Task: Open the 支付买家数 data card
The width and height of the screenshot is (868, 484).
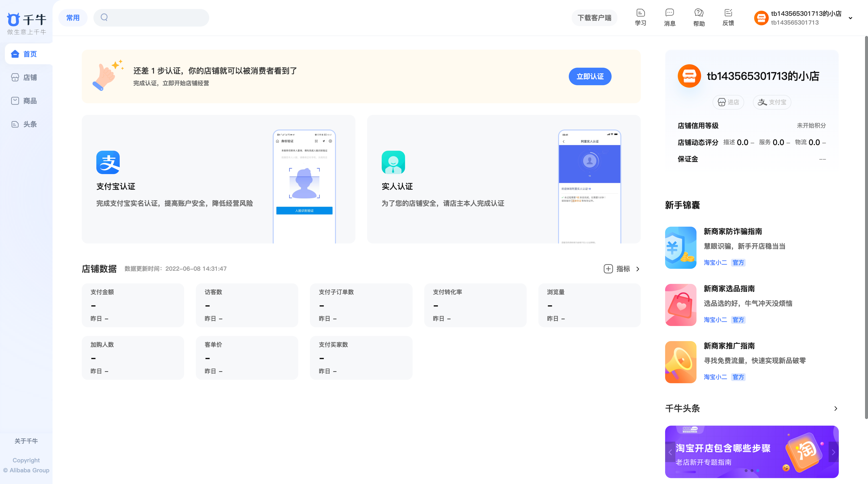Action: (x=361, y=357)
